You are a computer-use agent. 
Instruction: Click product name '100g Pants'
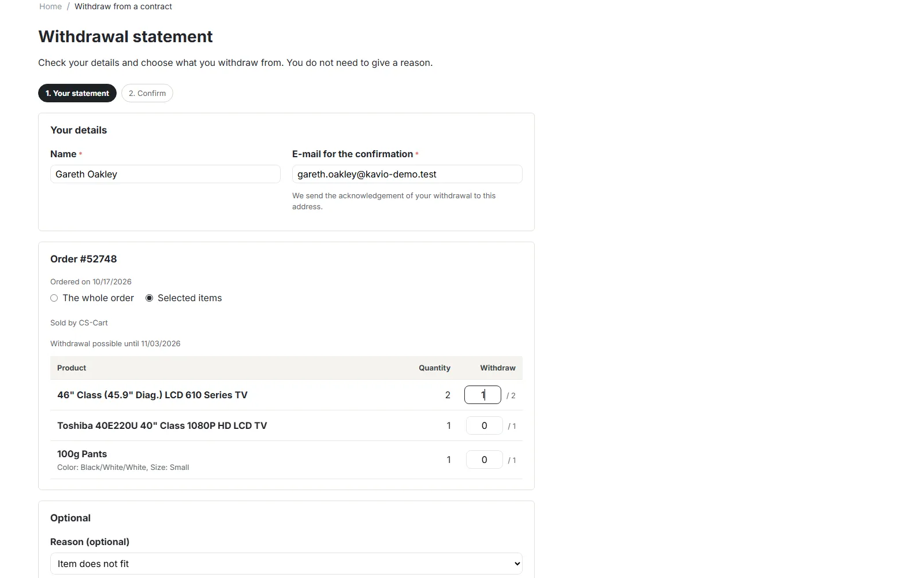point(82,454)
